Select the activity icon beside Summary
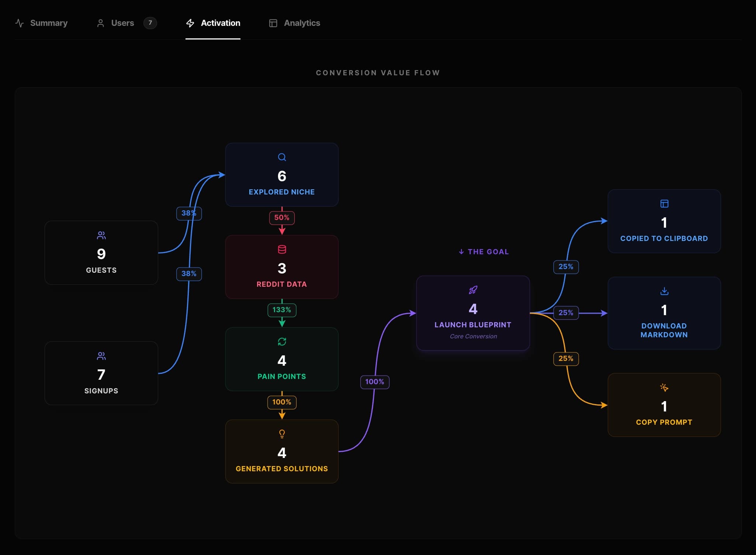 tap(20, 23)
